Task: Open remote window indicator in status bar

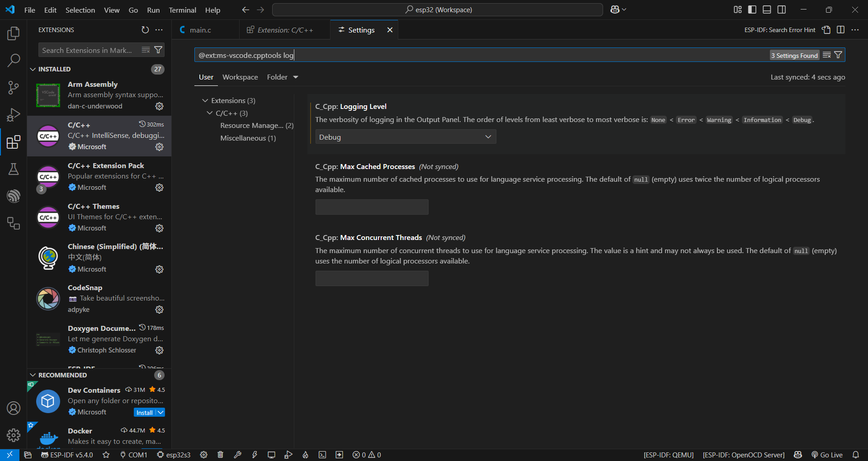Action: (9, 455)
